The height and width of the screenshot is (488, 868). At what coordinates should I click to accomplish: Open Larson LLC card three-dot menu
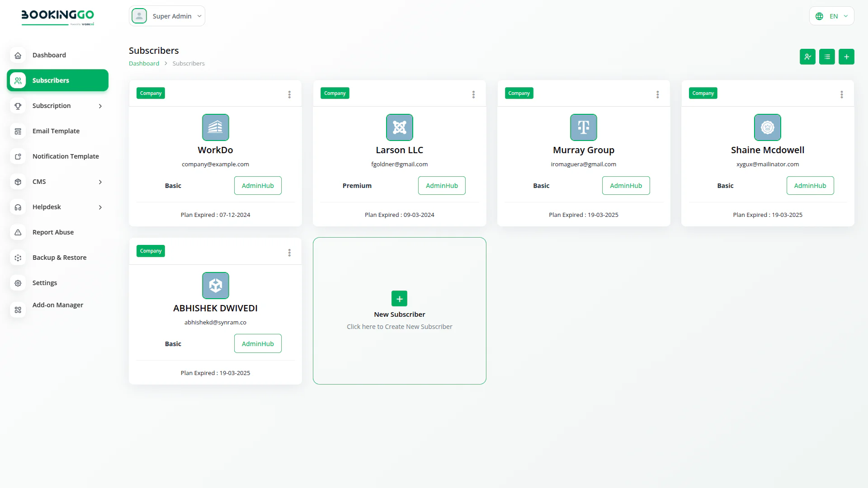[x=473, y=94]
